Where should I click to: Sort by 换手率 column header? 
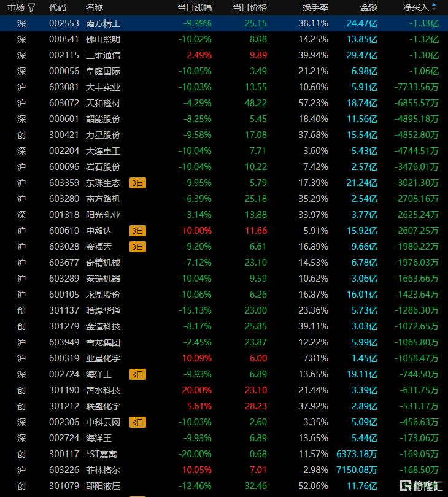(315, 7)
